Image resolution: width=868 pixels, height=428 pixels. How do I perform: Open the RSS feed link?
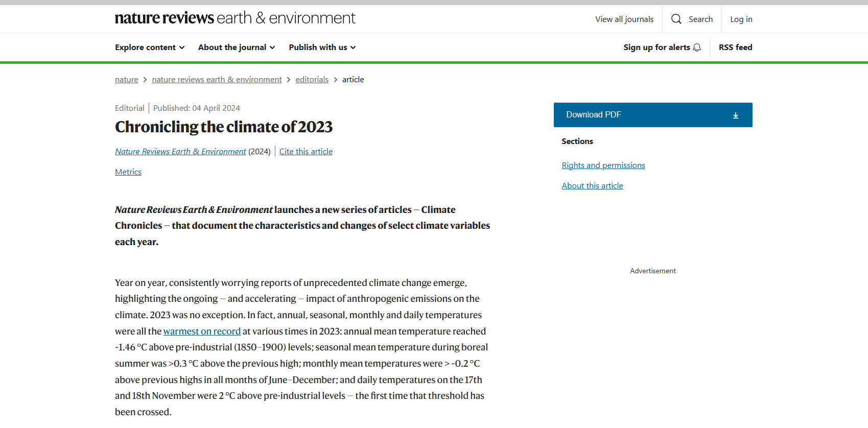click(736, 47)
